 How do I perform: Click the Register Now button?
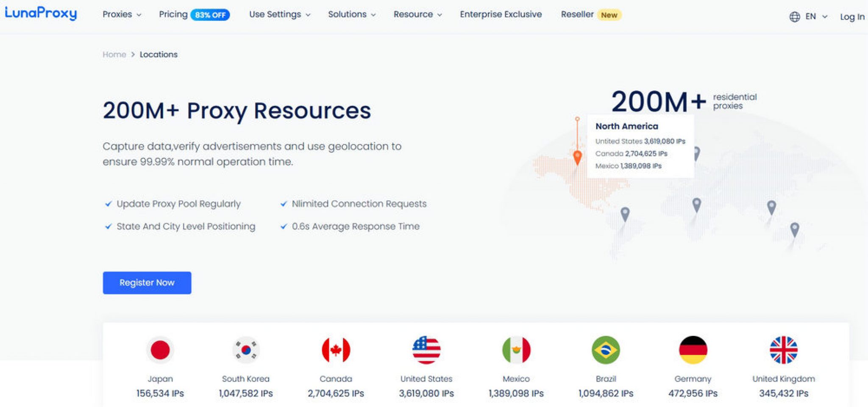147,282
